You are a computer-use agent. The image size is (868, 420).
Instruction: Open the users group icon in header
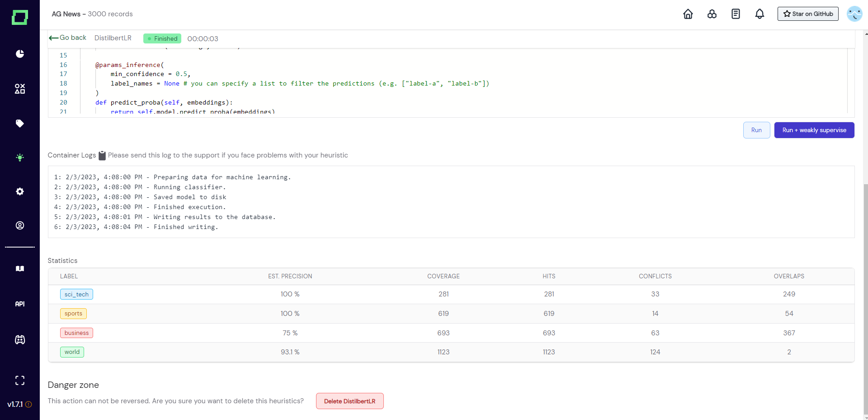pyautogui.click(x=712, y=14)
